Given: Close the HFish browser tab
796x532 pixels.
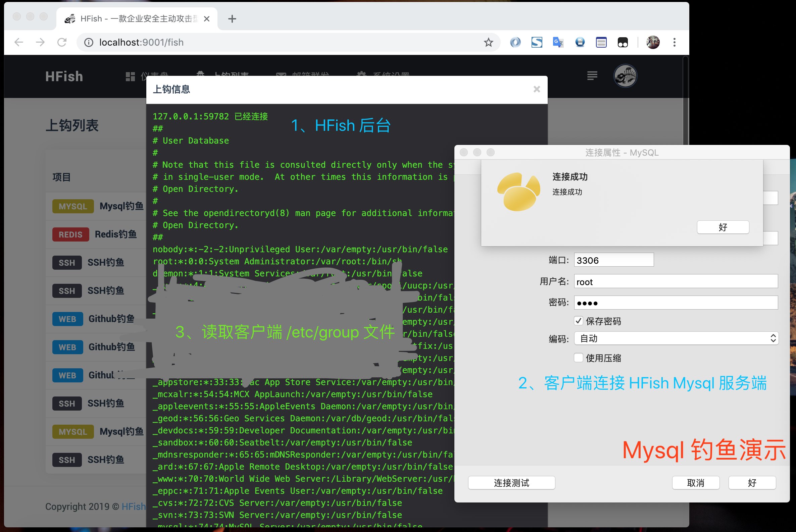Looking at the screenshot, I should point(207,19).
